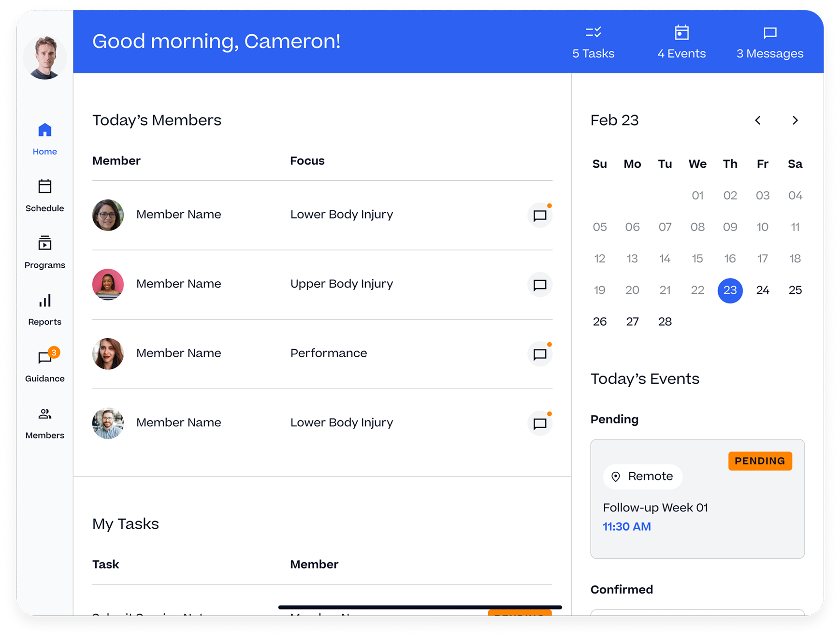Viewport: 840px width, 638px height.
Task: Open Cameron's profile photo
Action: [44, 57]
